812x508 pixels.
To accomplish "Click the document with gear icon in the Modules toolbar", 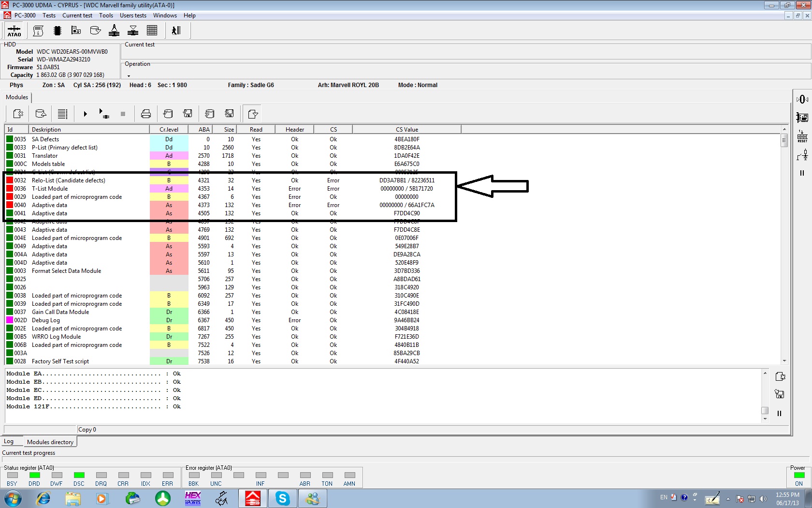I will [18, 114].
